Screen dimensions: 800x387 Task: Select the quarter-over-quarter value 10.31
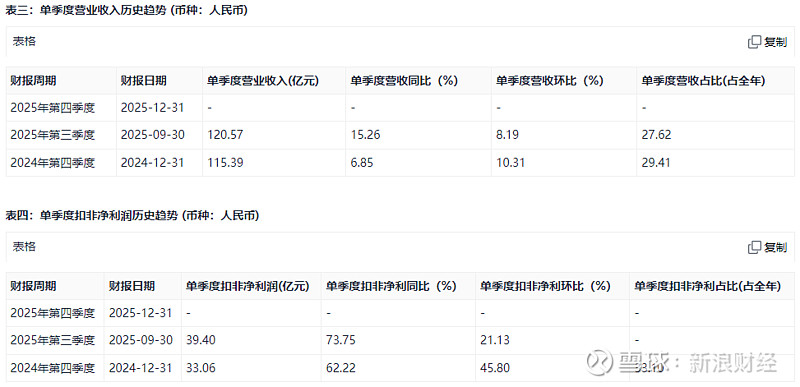coord(511,163)
